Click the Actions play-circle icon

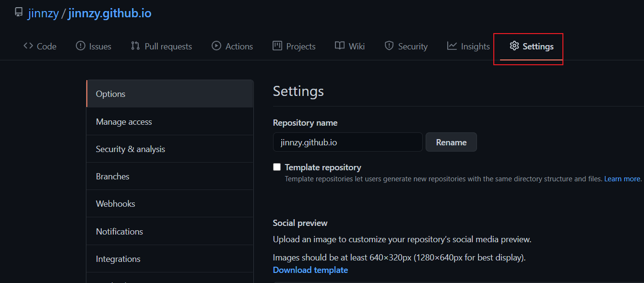click(x=216, y=46)
